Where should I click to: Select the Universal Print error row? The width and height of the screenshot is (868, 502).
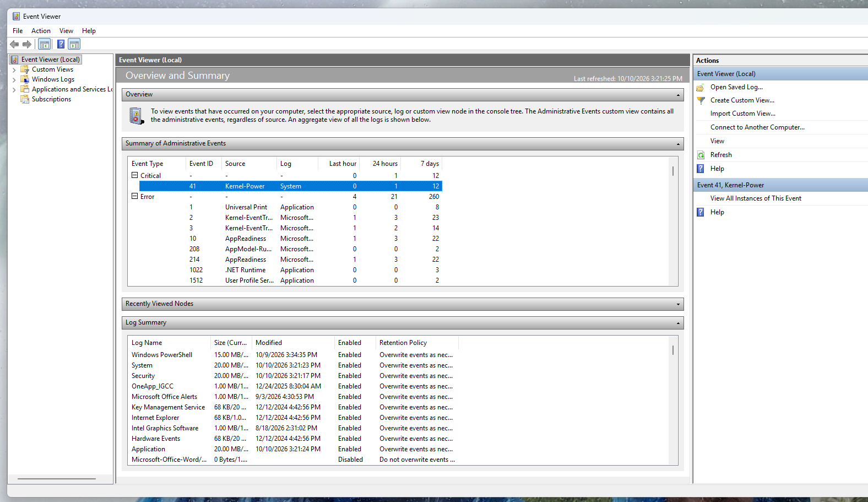(290, 207)
